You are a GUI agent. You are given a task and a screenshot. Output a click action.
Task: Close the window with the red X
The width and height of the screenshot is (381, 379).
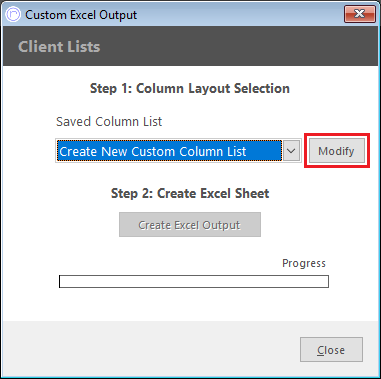[x=360, y=14]
